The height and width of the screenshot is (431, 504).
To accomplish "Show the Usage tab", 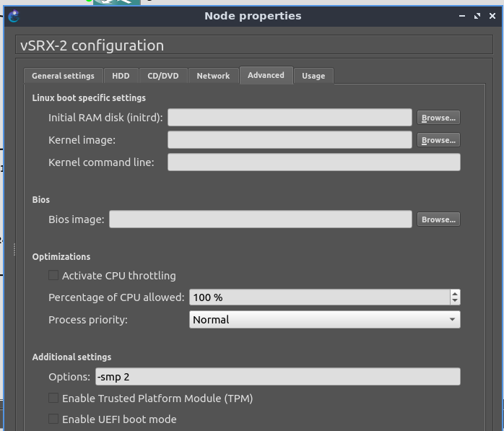I will [x=313, y=76].
